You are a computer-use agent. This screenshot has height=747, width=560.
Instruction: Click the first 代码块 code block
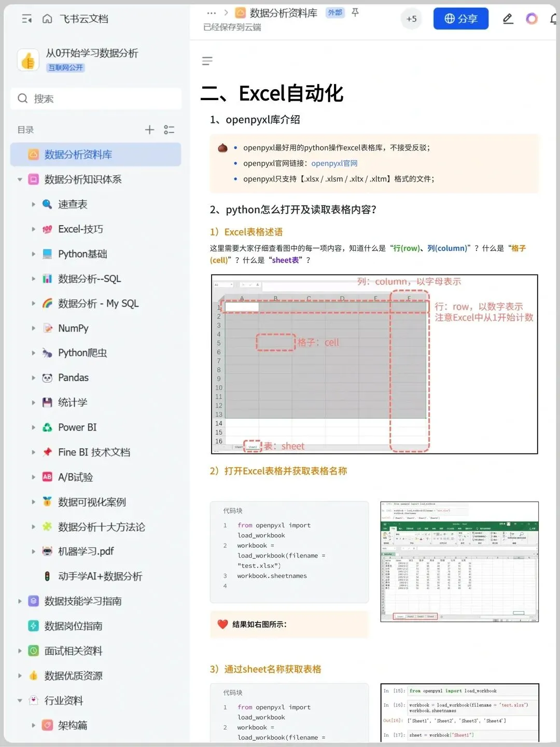click(289, 552)
